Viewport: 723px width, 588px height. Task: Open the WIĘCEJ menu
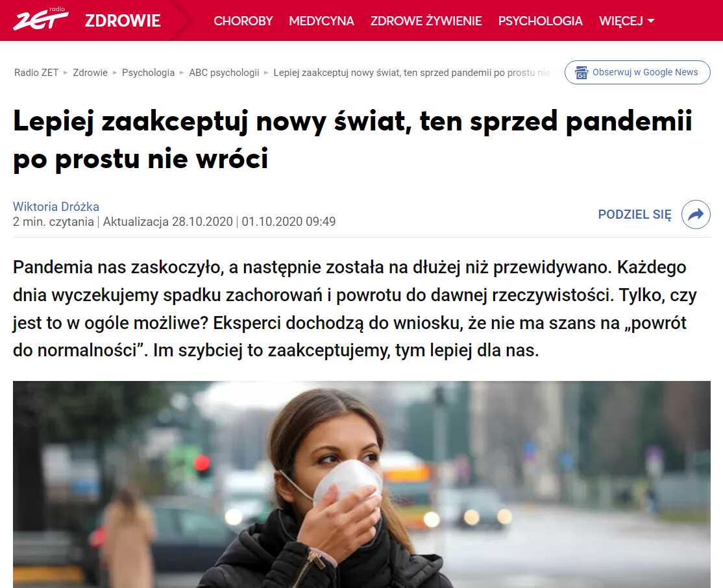point(626,21)
